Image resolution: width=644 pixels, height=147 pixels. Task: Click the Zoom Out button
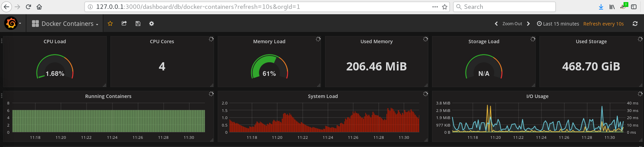512,23
